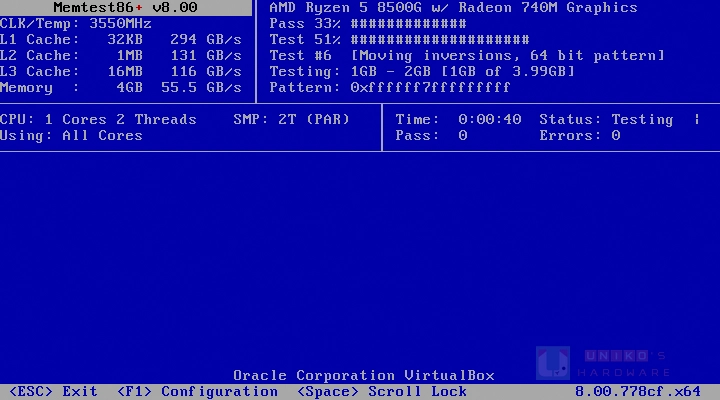Screen dimensions: 720x400
Task: Click the Test 51% progress bar
Action: coord(440,39)
